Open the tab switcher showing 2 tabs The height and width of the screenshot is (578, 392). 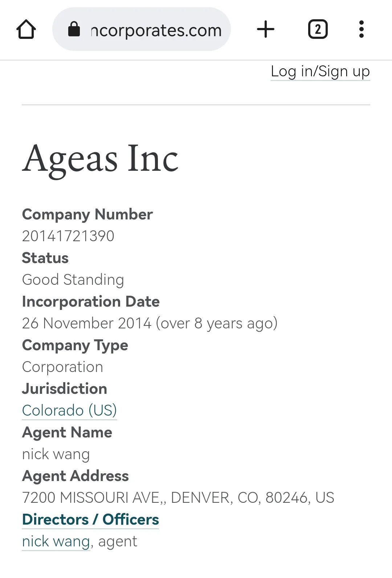pyautogui.click(x=318, y=29)
